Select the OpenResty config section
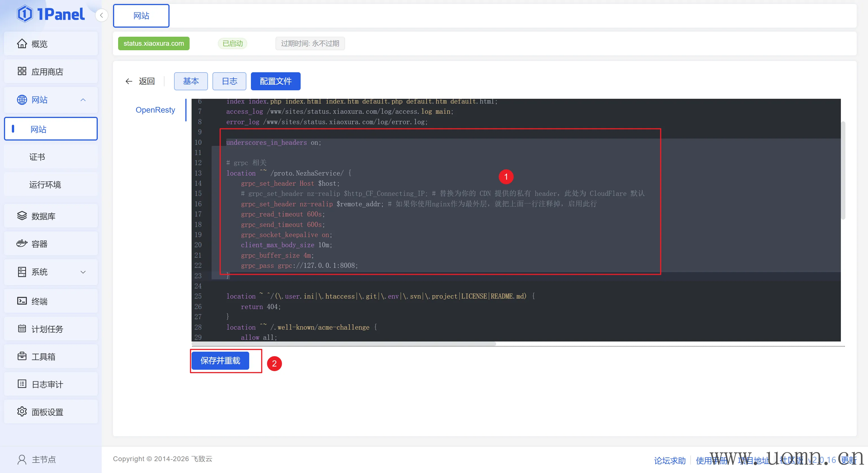868x473 pixels. tap(155, 110)
